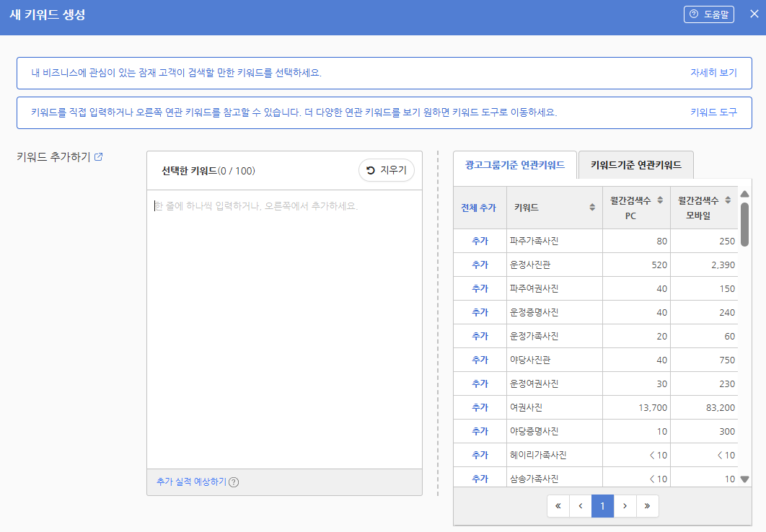Sort table by 키워드 column
766x532 pixels.
[592, 208]
